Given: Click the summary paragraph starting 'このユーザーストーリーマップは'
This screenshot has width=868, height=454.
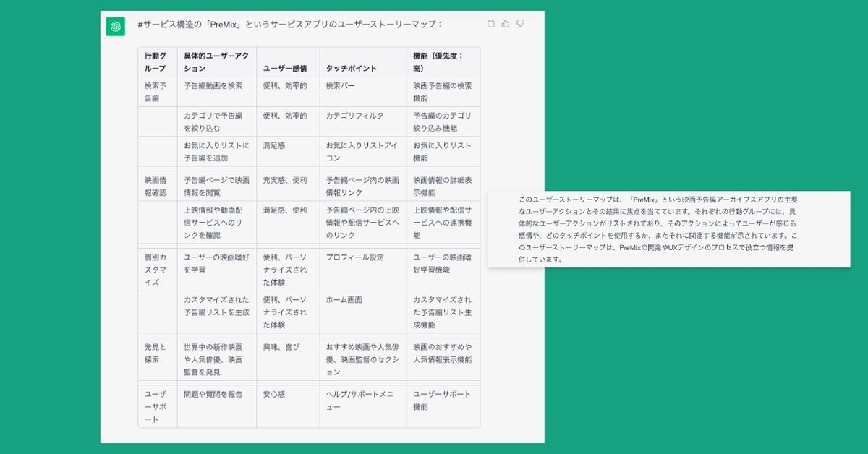Looking at the screenshot, I should [658, 228].
